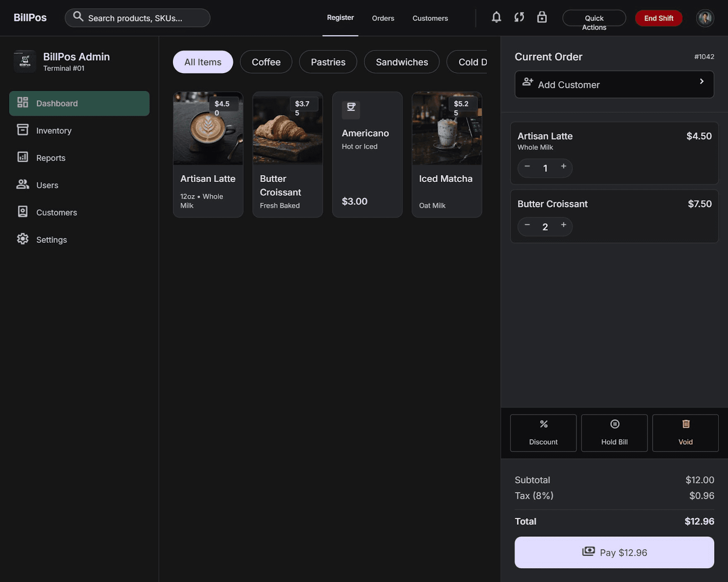Click the Dashboard grid icon
728x582 pixels.
[23, 102]
